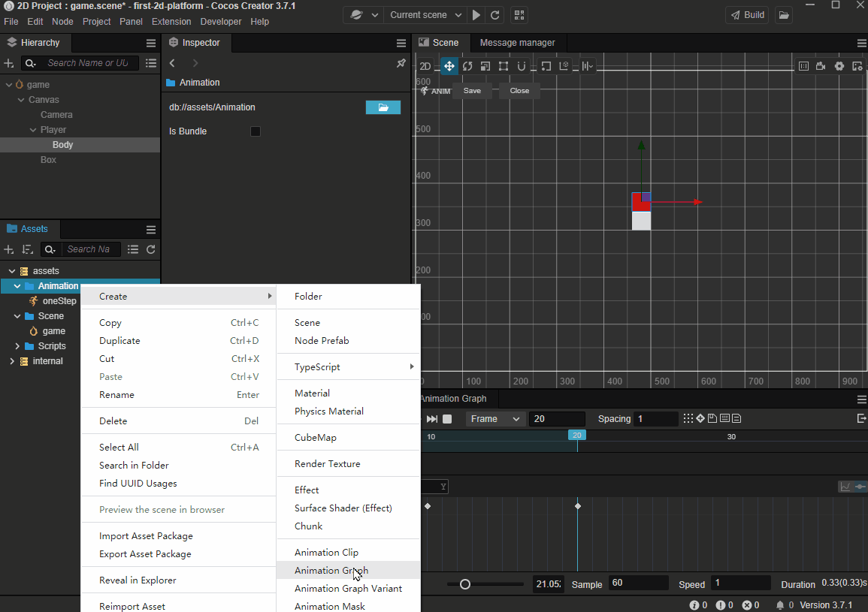Collapse the Player node in Hierarchy

point(32,130)
